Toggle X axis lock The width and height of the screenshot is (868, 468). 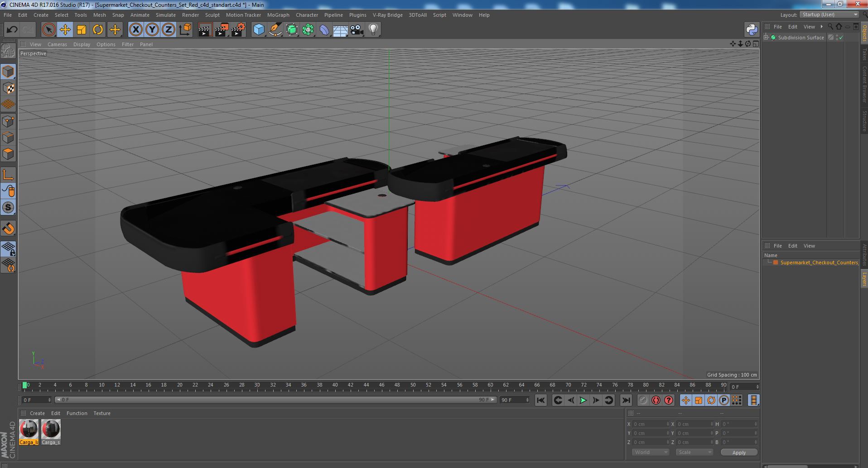[135, 30]
